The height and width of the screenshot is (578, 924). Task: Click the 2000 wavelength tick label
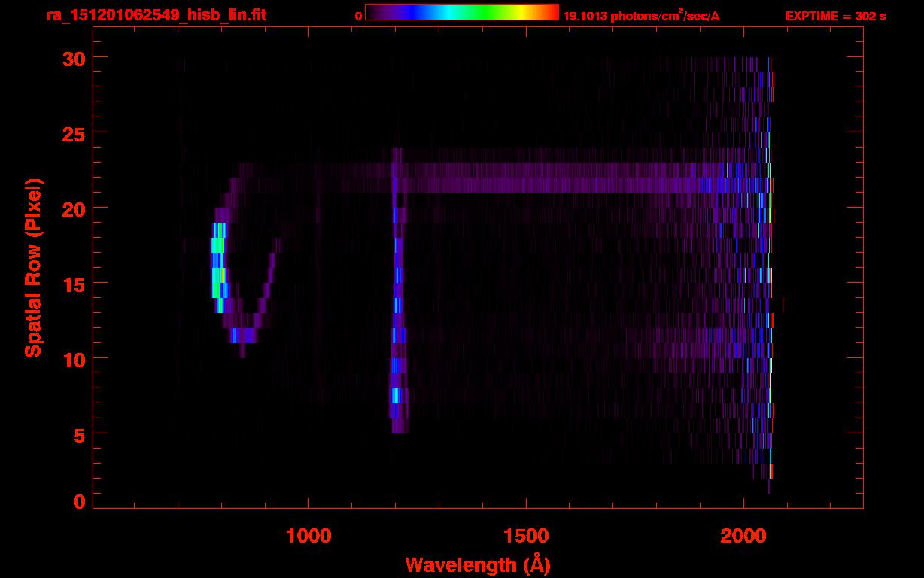click(743, 535)
